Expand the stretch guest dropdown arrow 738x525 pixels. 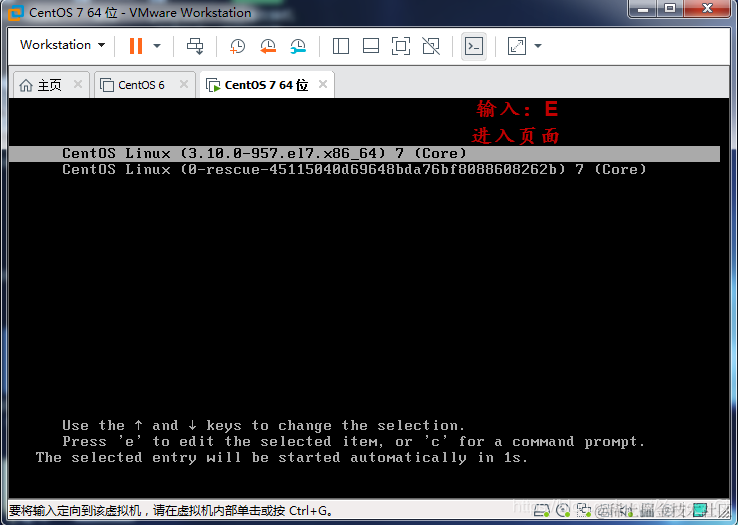[x=538, y=46]
